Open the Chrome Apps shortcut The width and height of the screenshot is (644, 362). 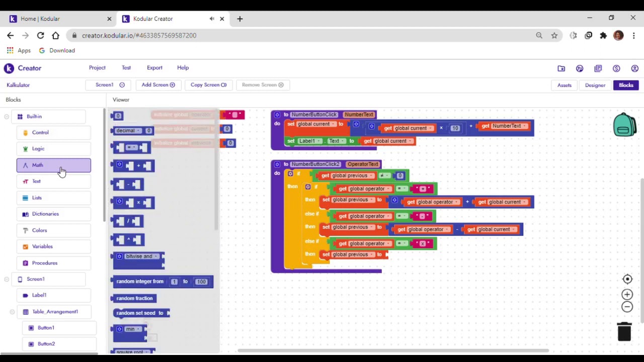19,50
